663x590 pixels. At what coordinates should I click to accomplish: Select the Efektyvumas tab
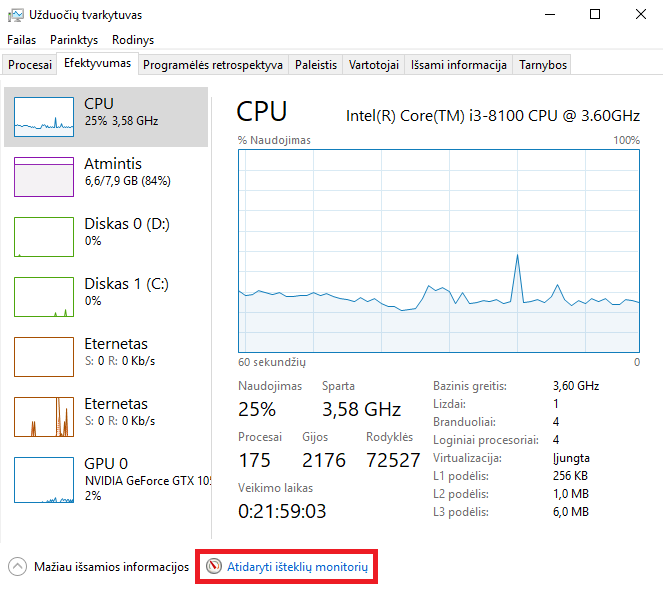pos(97,63)
